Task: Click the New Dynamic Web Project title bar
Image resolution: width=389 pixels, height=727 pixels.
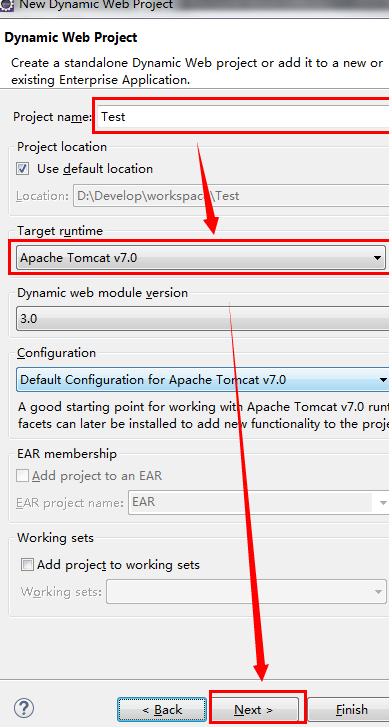Action: [x=194, y=5]
